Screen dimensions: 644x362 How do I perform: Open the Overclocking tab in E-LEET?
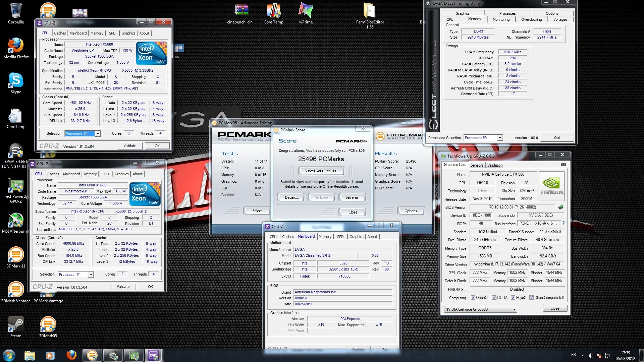(531, 19)
